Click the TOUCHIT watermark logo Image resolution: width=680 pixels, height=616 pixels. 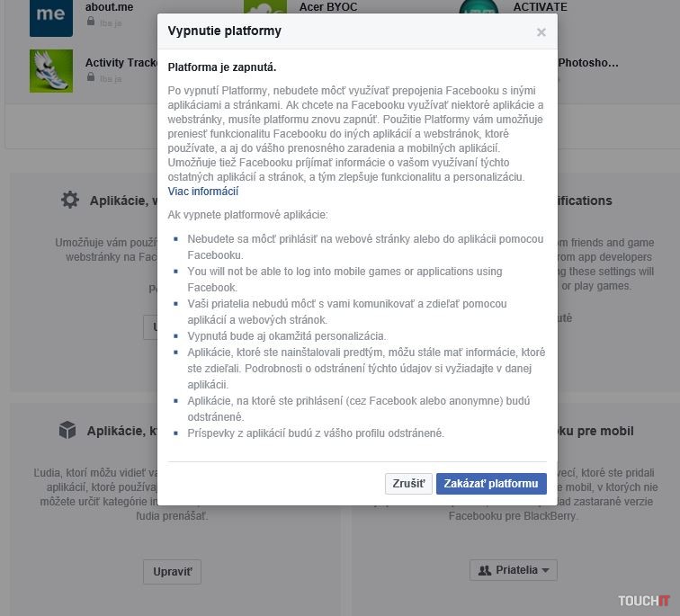643,600
